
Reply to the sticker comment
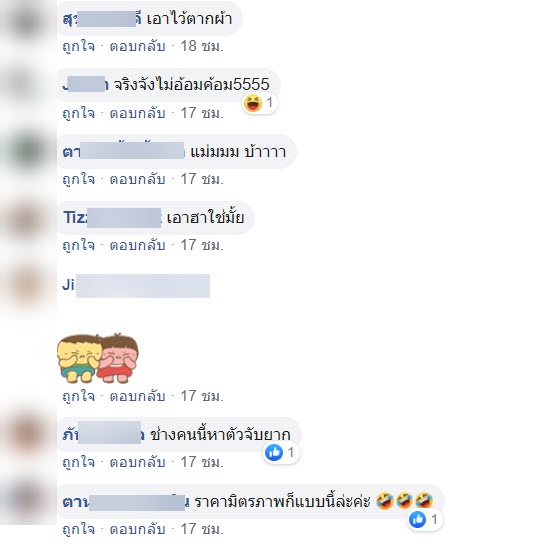click(137, 396)
